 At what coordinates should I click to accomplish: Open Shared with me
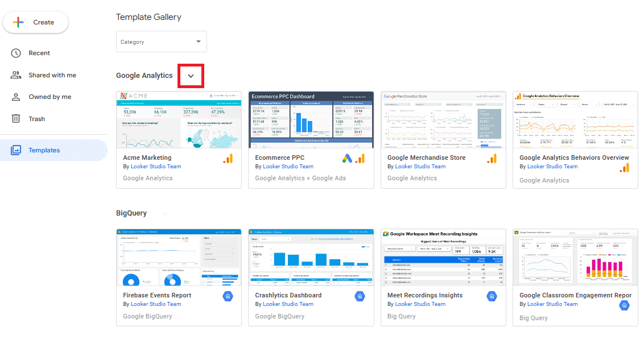52,75
